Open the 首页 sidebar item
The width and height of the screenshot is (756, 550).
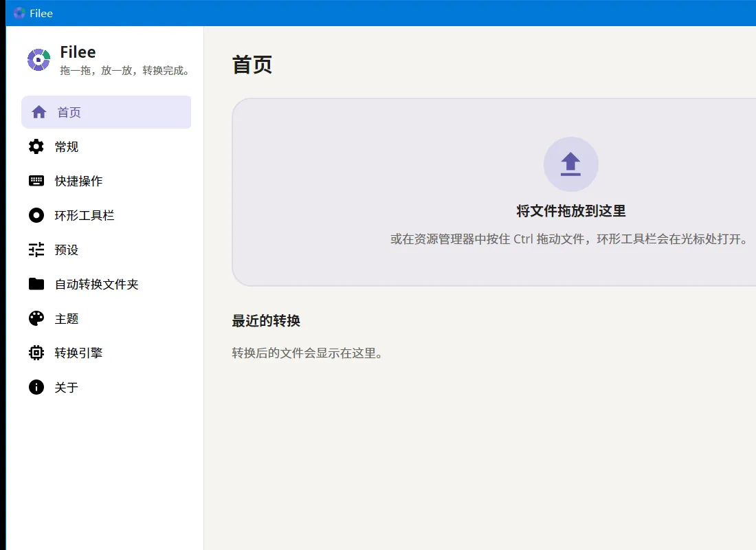pos(106,112)
